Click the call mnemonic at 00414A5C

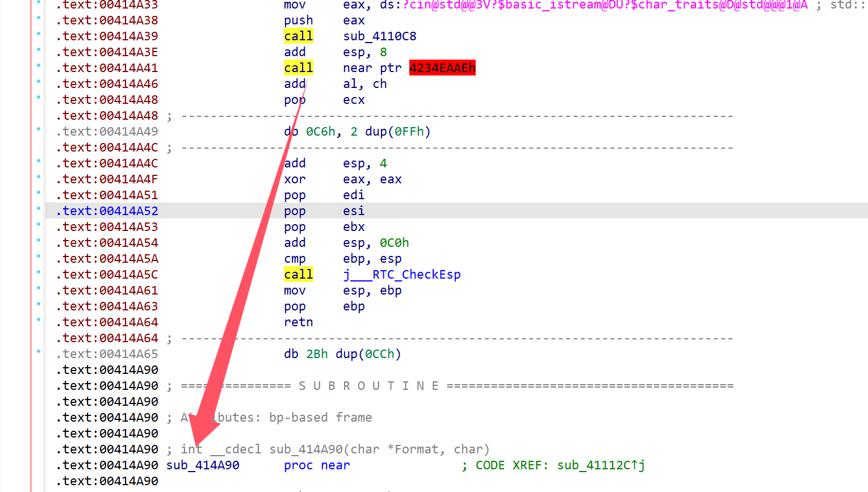[299, 275]
